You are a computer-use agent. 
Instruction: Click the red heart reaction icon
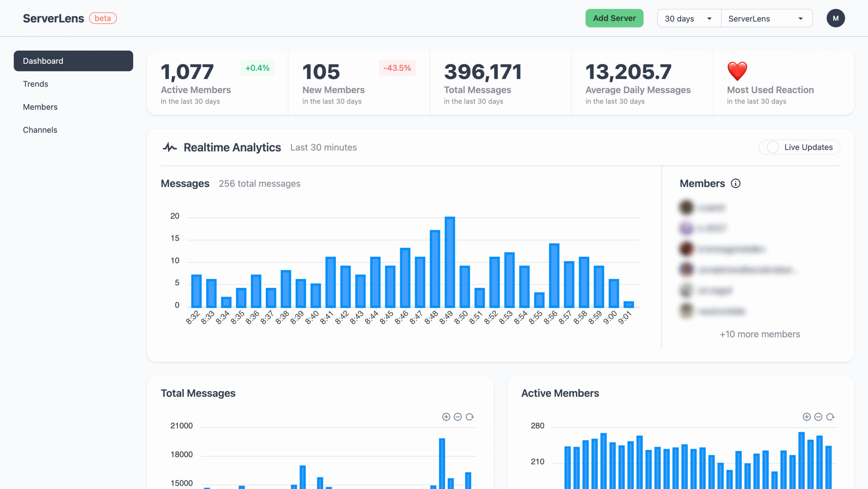pos(737,71)
